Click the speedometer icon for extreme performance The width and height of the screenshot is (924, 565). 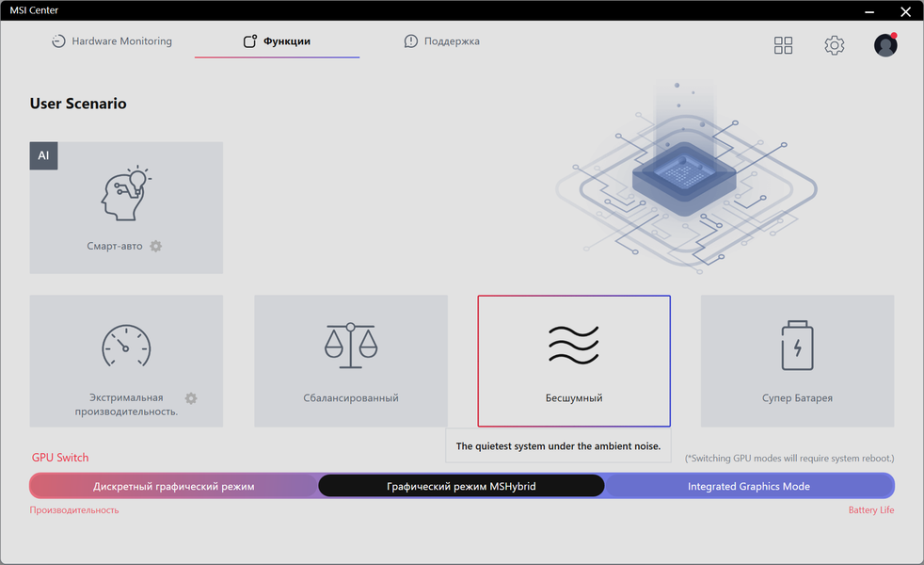[x=126, y=346]
